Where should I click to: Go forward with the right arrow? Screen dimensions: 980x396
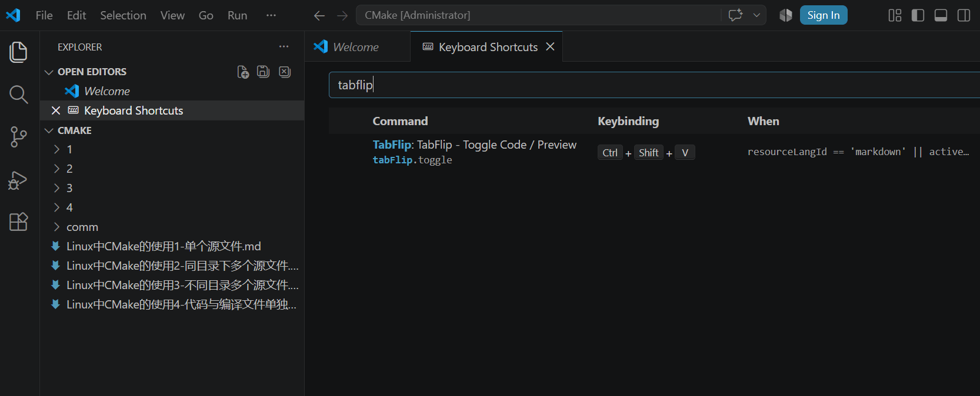tap(342, 15)
